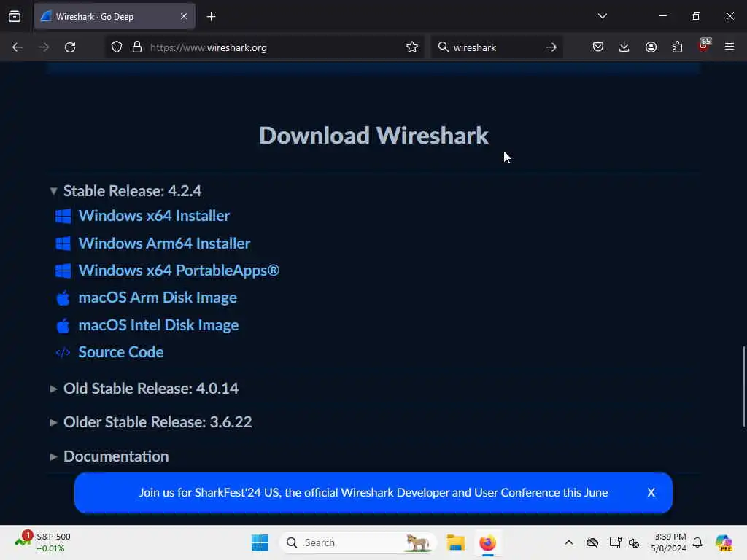This screenshot has height=560, width=747.
Task: Download Windows x64 PortableApps®
Action: pos(179,271)
